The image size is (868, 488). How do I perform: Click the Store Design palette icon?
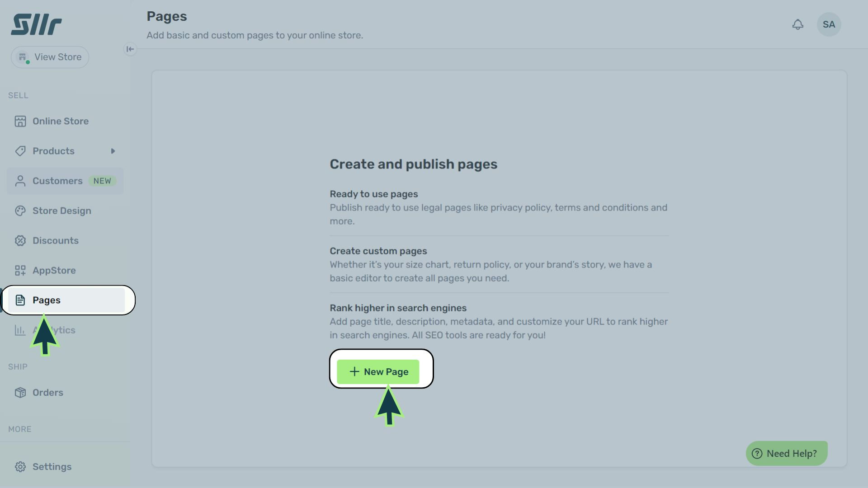tap(20, 211)
